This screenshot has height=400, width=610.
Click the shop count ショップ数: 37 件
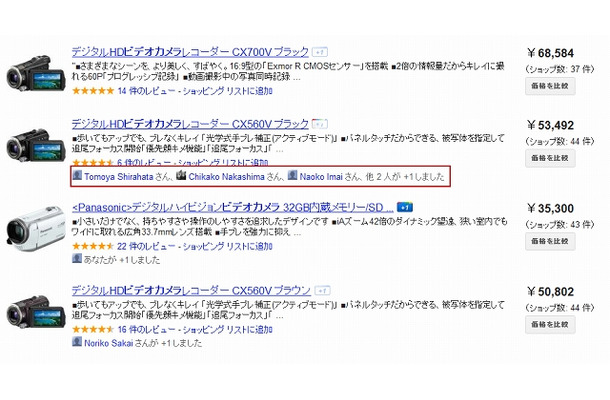click(559, 69)
